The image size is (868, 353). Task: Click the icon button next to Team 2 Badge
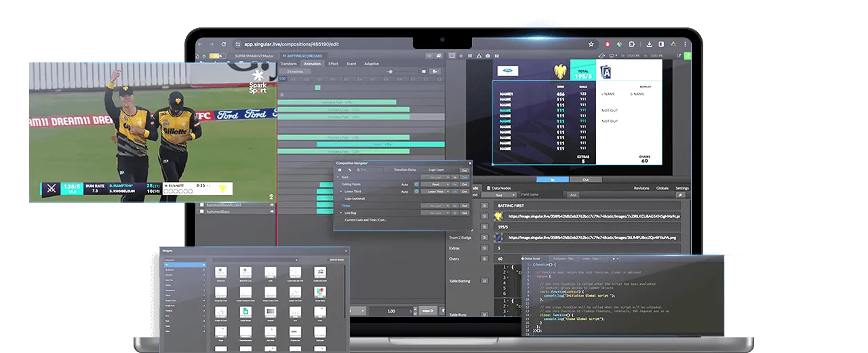pos(484,238)
